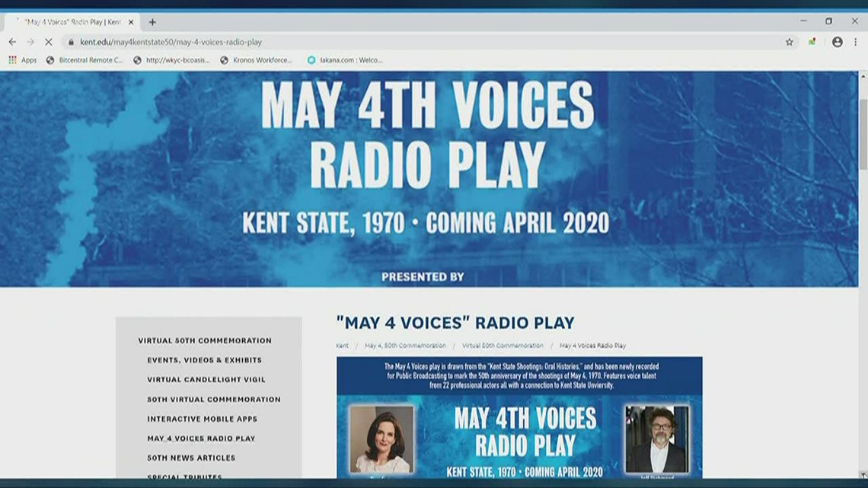Viewport: 868px width, 488px height.
Task: Click May 4, 50th Commemoration breadcrumb
Action: 405,346
